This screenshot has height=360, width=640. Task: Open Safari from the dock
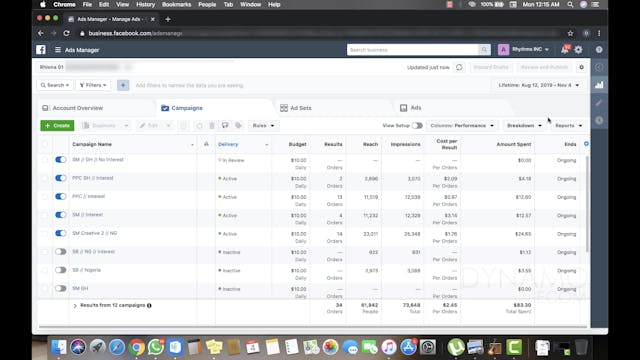117,347
